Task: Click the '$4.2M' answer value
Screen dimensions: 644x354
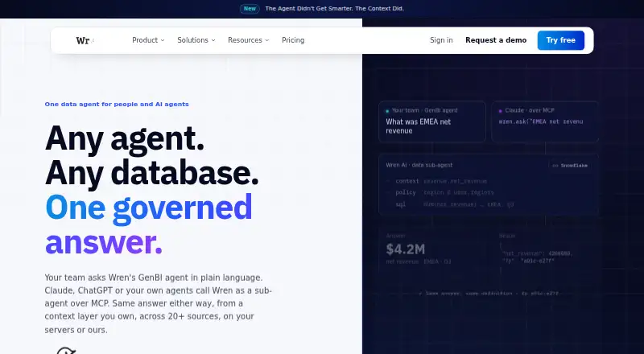Action: click(406, 249)
